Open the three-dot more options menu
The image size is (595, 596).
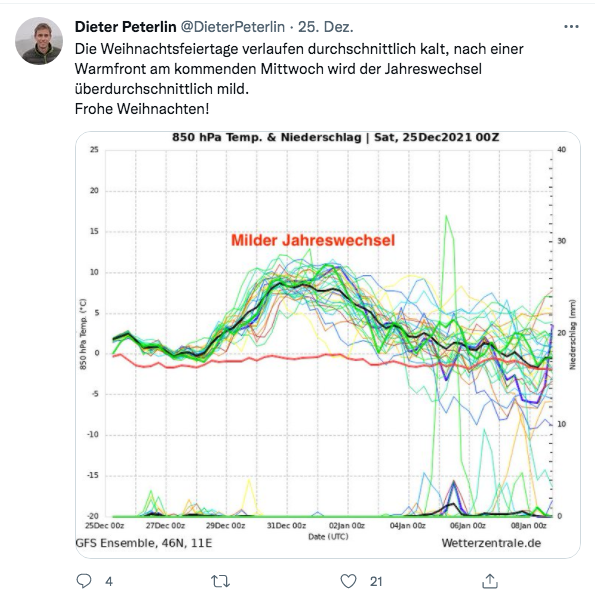coord(571,27)
